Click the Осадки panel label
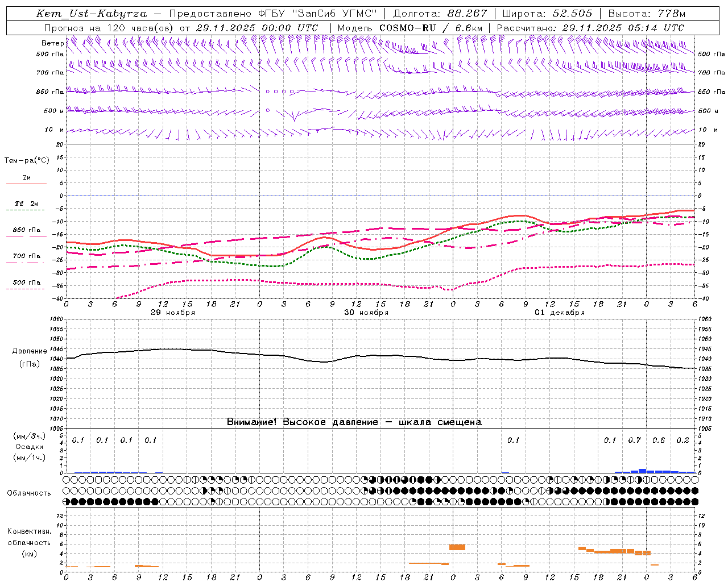The width and height of the screenshot is (728, 582). tap(30, 447)
